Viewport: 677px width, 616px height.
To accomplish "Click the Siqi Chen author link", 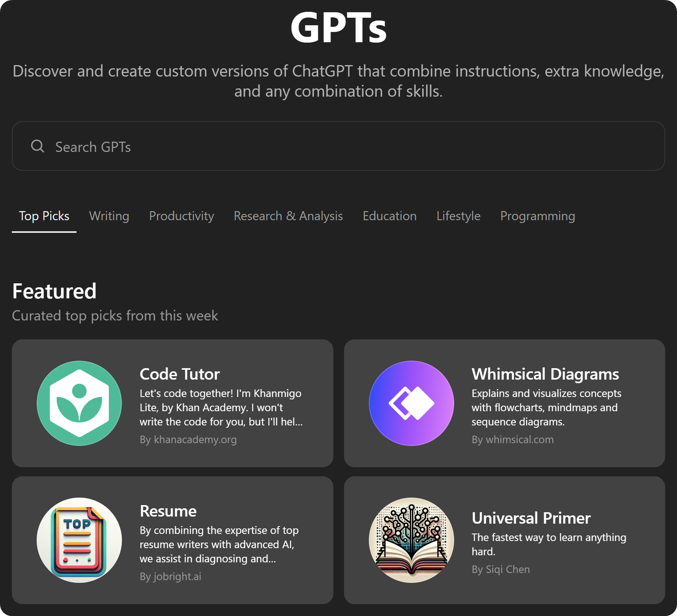I will point(500,569).
